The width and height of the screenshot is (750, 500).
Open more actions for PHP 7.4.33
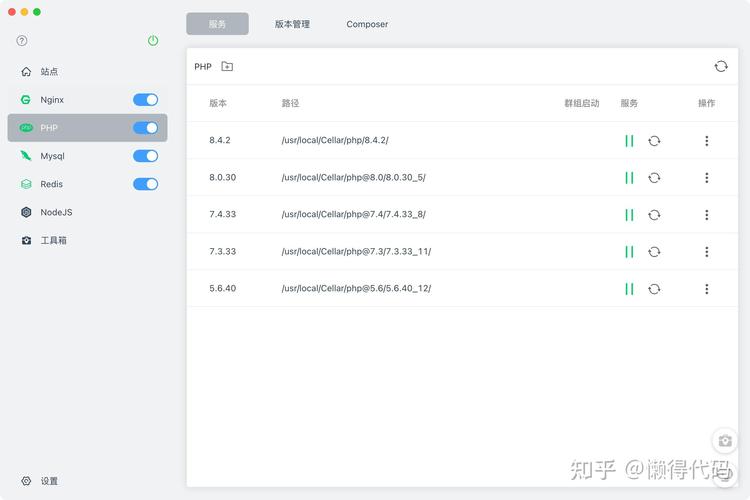tap(706, 215)
